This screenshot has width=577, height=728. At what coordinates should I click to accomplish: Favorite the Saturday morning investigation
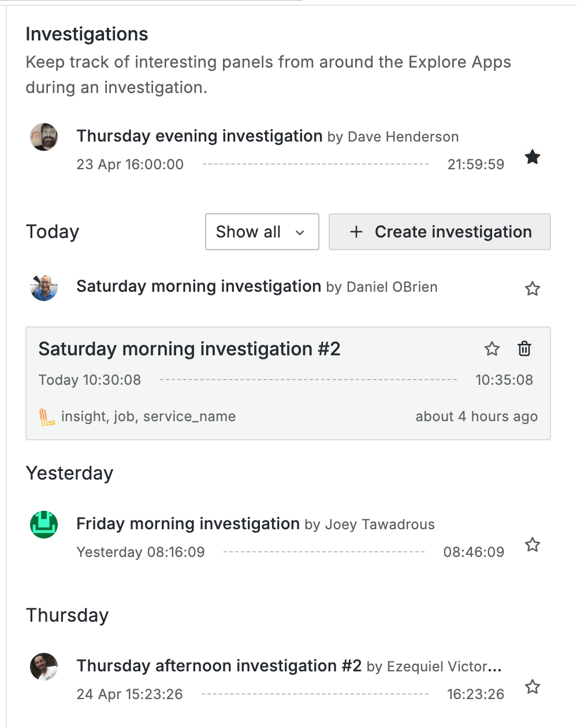tap(532, 288)
